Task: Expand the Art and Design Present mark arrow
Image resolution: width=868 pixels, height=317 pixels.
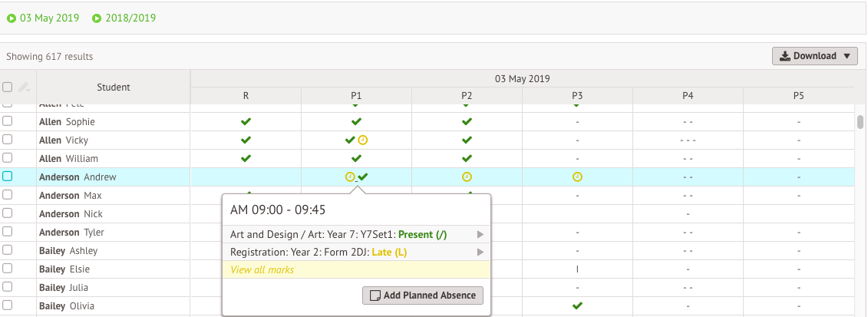Action: click(x=480, y=235)
